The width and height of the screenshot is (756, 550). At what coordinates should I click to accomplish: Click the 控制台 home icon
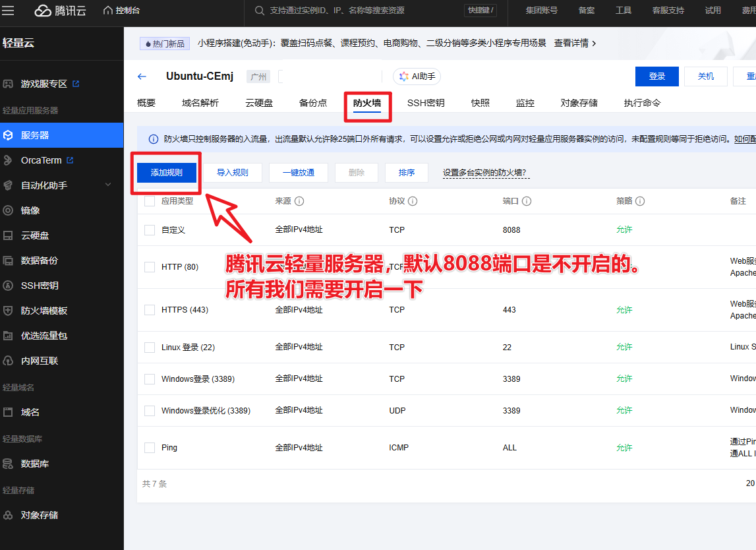(108, 11)
